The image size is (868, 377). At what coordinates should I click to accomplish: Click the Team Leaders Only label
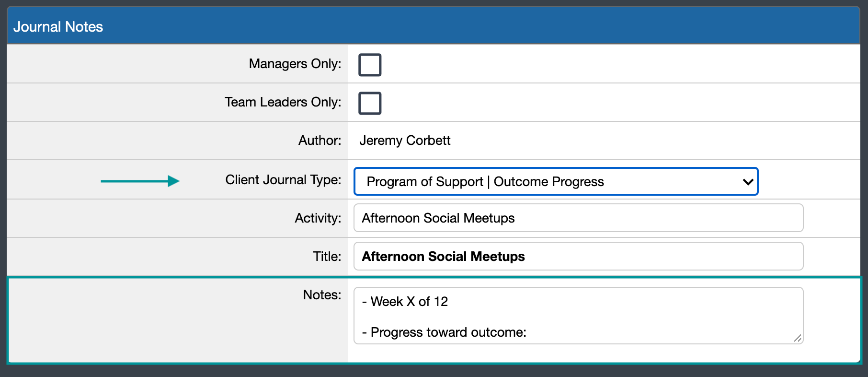pyautogui.click(x=283, y=102)
